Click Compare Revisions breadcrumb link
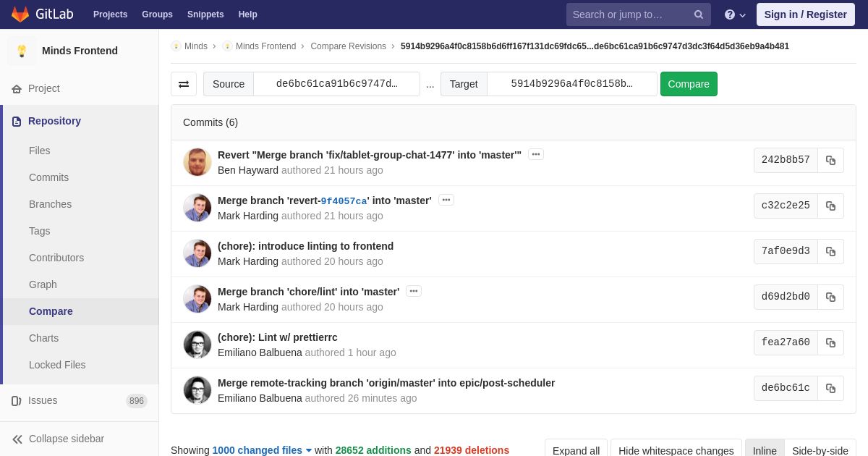The height and width of the screenshot is (456, 868). (349, 46)
